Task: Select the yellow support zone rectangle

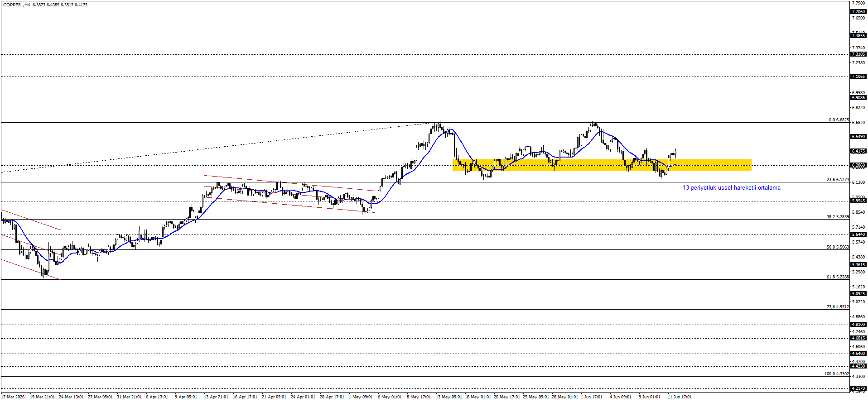Action: pyautogui.click(x=602, y=165)
